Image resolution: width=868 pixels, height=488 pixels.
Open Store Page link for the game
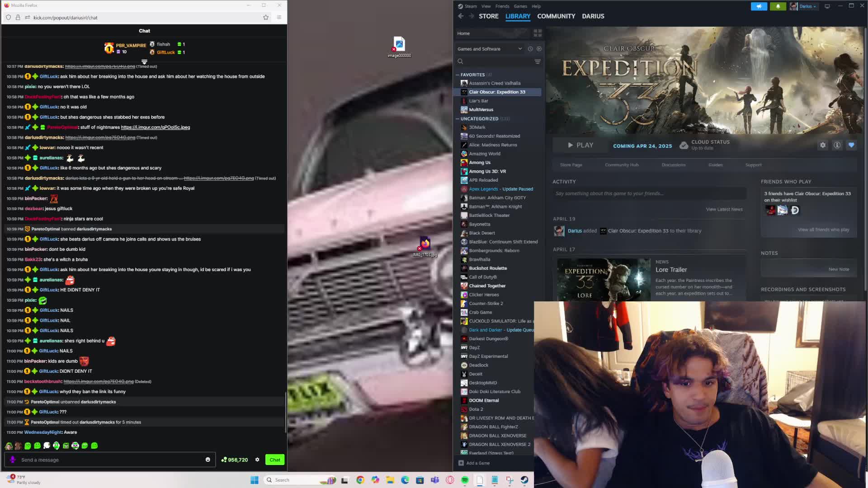571,165
